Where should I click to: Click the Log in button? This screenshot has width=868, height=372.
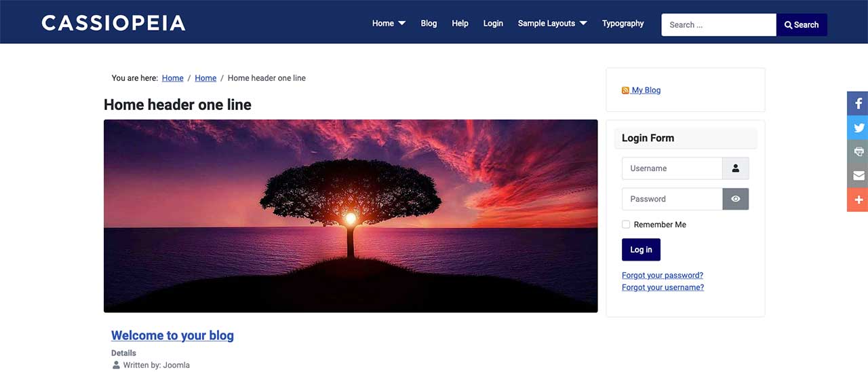click(x=641, y=250)
